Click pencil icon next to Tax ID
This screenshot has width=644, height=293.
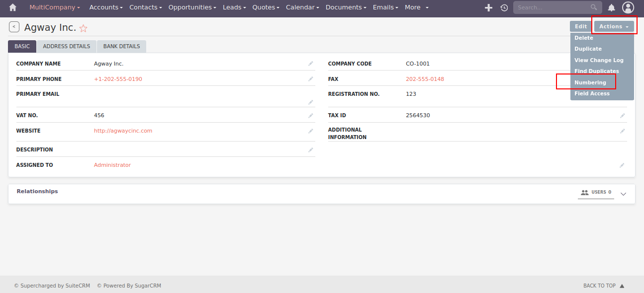point(622,116)
